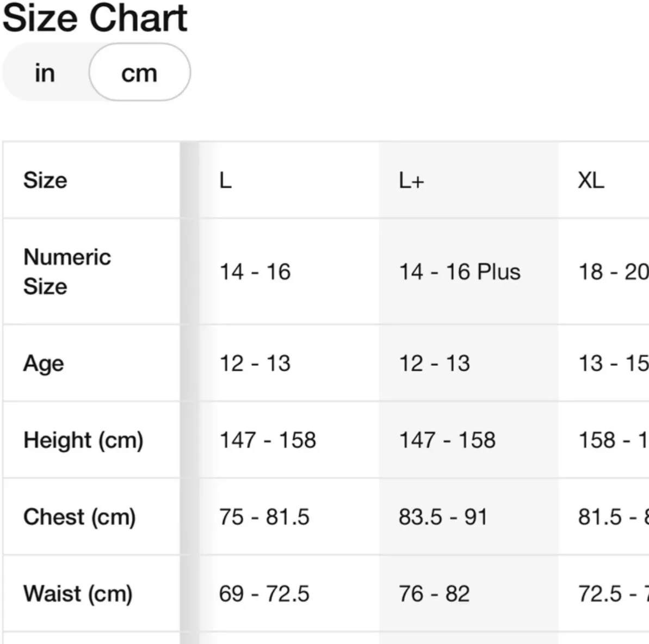Click the 14 - 16 cell under L
The image size is (649, 644).
tap(255, 272)
